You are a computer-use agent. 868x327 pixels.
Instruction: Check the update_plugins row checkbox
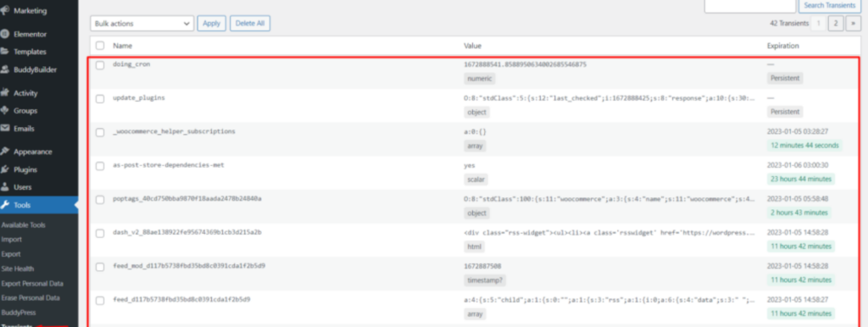click(x=100, y=98)
